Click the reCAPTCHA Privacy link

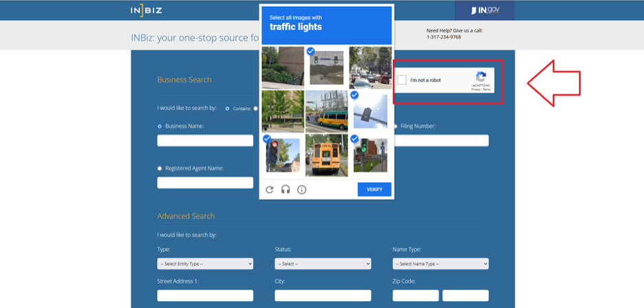point(475,90)
